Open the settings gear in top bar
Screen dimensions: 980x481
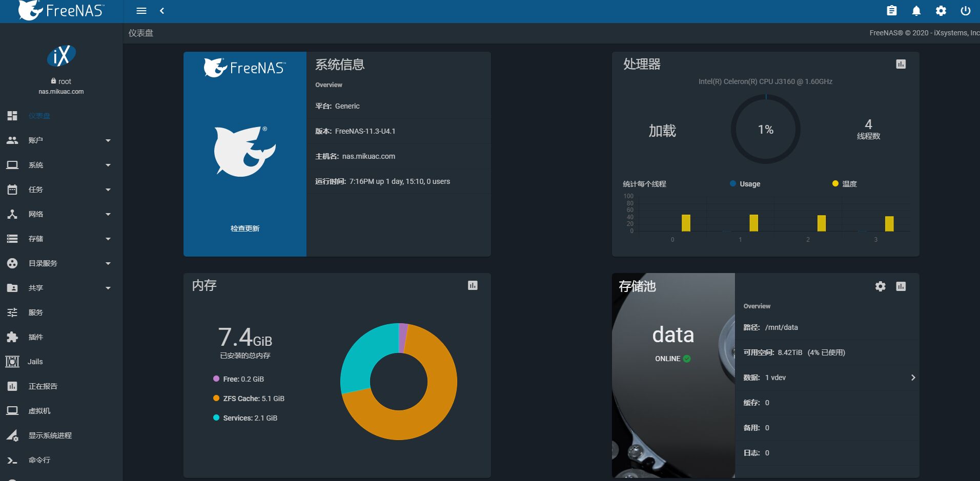(x=941, y=11)
